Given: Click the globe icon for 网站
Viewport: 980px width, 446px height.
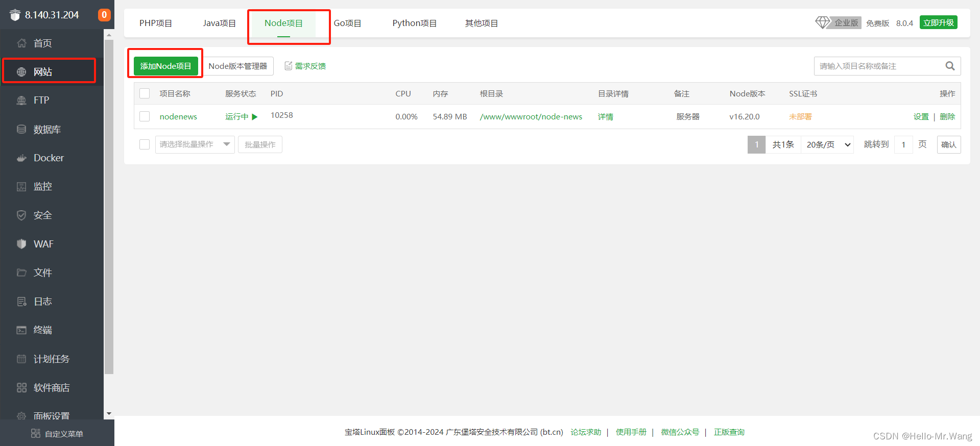Looking at the screenshot, I should tap(21, 72).
